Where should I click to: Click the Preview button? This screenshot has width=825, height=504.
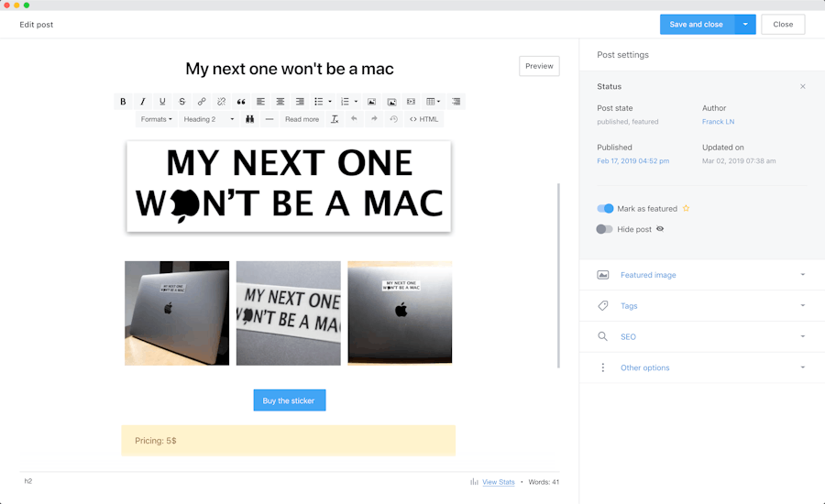pos(539,66)
